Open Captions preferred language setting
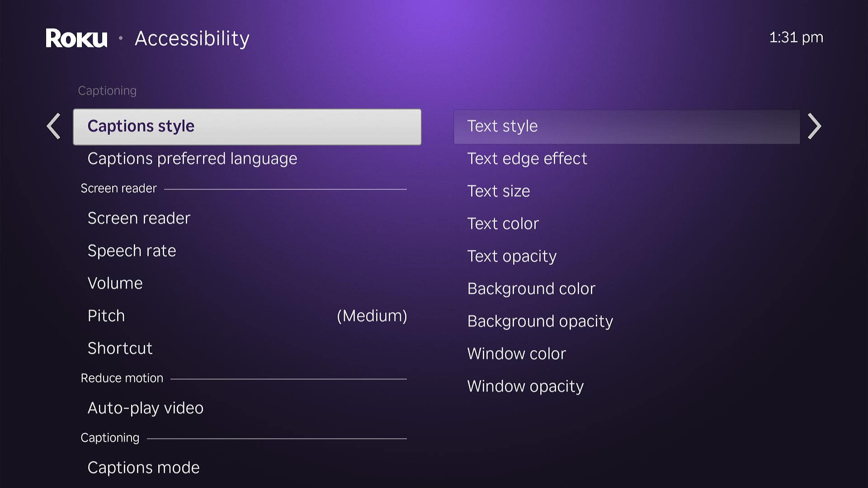 click(192, 158)
